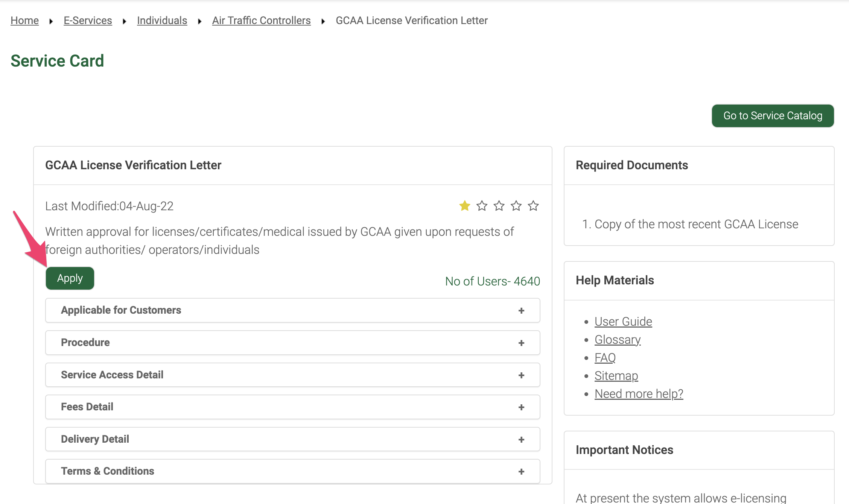Expand Applicable for Customers section
This screenshot has height=504, width=849.
[293, 310]
